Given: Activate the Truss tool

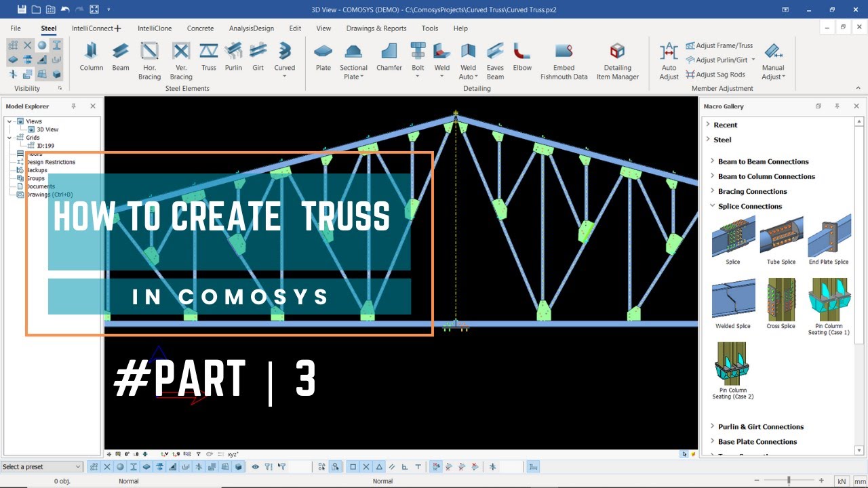Looking at the screenshot, I should coord(209,56).
